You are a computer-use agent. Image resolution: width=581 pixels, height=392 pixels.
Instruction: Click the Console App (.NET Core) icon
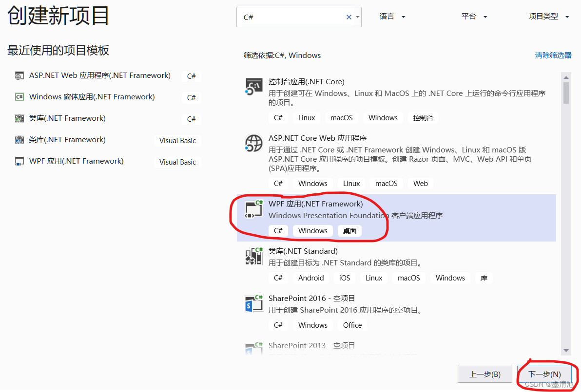(254, 86)
